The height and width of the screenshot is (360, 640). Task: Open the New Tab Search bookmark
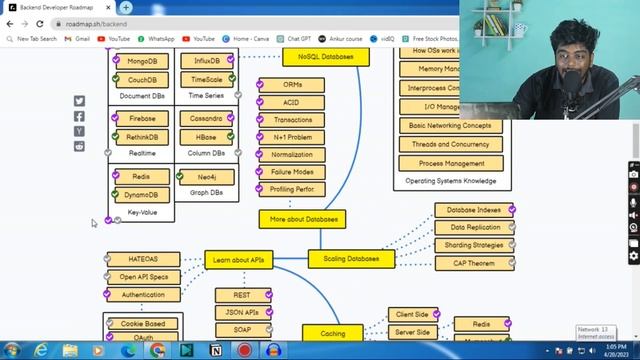32,39
